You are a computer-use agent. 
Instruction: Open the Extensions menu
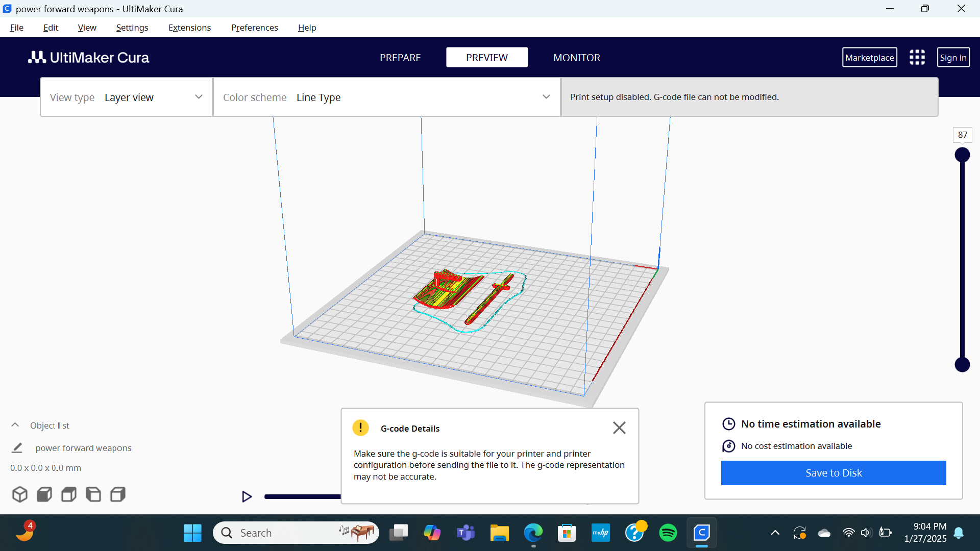(189, 28)
